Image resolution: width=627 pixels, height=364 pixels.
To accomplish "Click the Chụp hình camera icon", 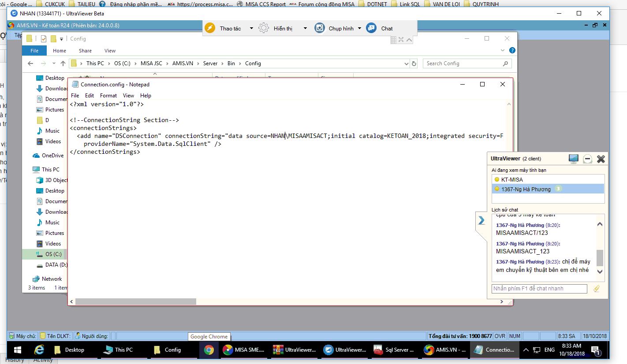I will click(320, 28).
